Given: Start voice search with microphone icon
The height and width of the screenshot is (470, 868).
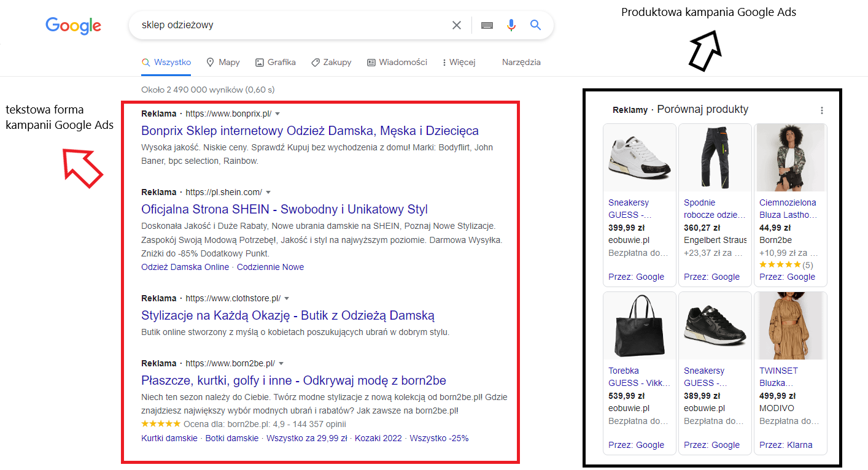Looking at the screenshot, I should 511,25.
